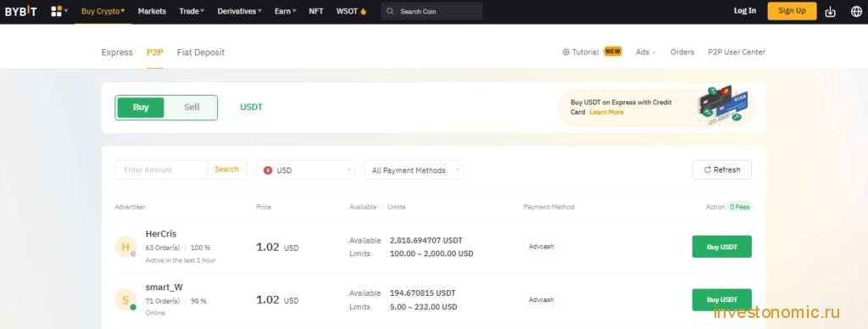This screenshot has width=868, height=329.
Task: Click the Payment Method column header
Action: [x=548, y=207]
